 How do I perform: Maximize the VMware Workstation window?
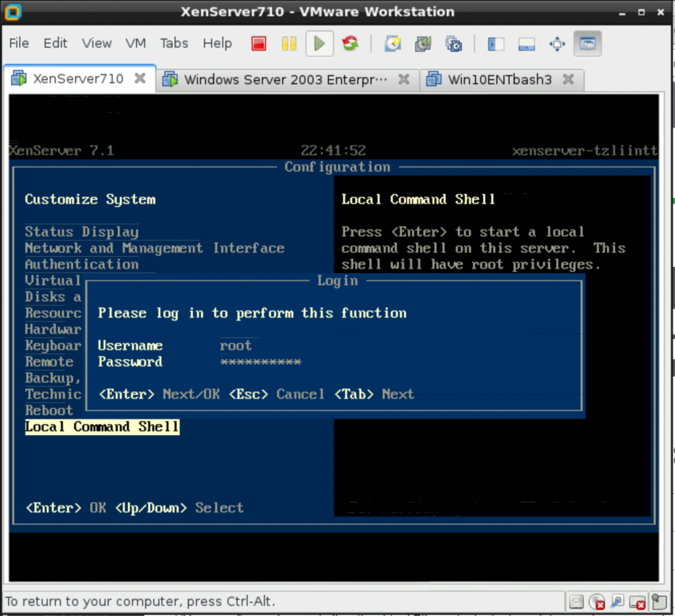pos(641,13)
